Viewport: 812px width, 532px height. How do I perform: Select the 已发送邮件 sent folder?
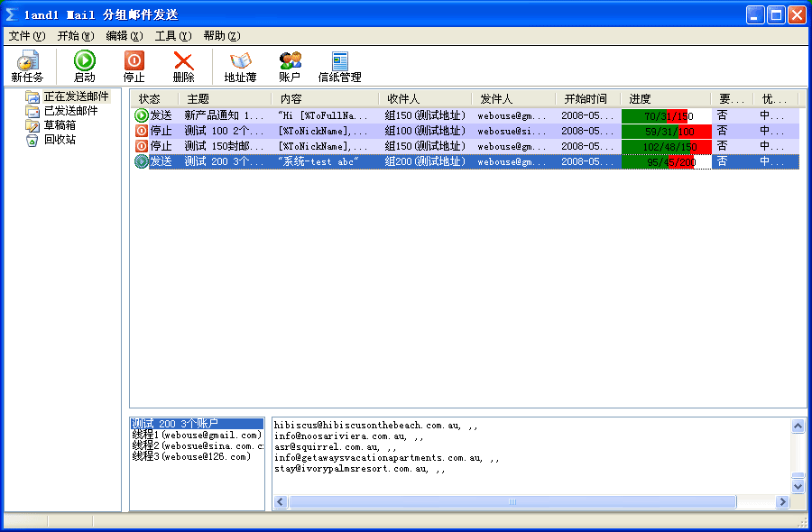click(x=70, y=111)
